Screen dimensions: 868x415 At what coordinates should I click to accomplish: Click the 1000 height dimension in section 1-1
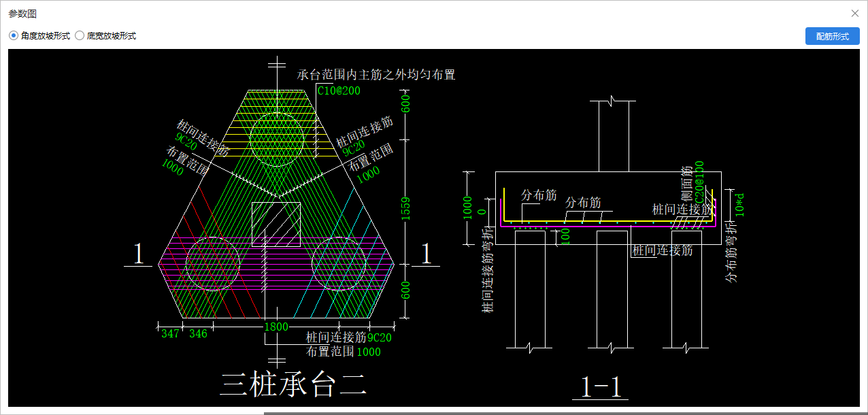pyautogui.click(x=467, y=208)
